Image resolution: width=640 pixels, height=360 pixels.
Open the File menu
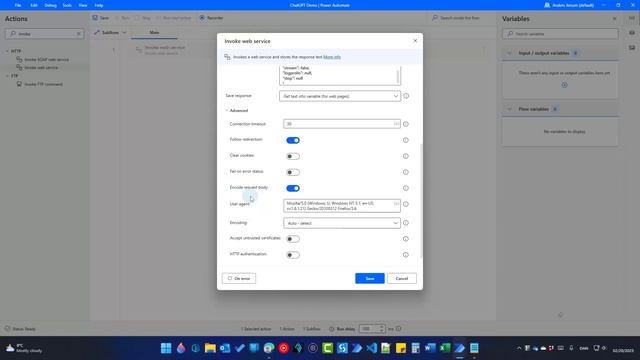tap(18, 5)
